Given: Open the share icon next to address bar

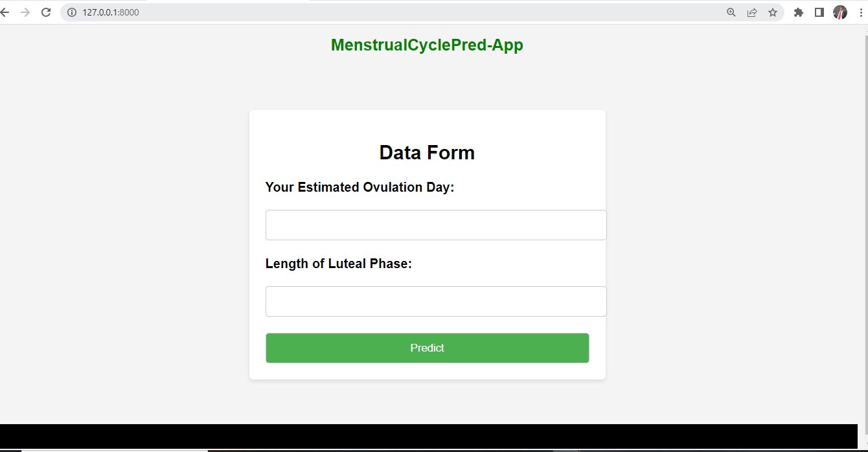Looking at the screenshot, I should click(x=751, y=12).
